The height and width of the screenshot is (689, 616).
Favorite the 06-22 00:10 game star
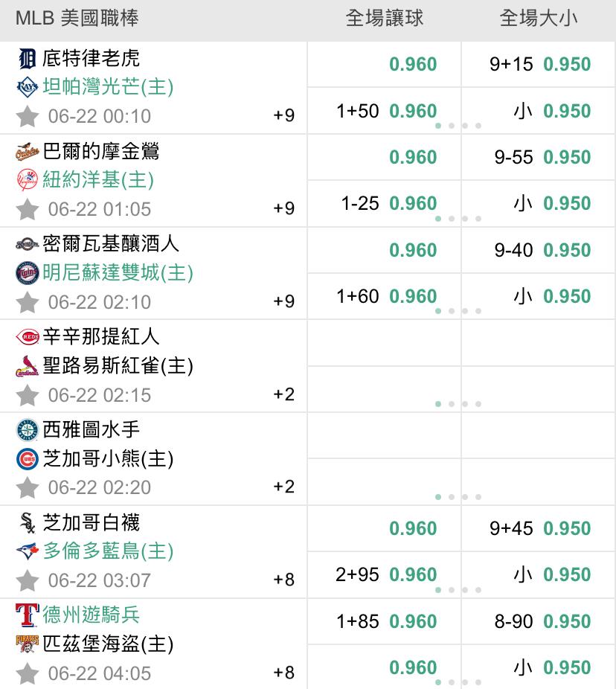point(28,116)
